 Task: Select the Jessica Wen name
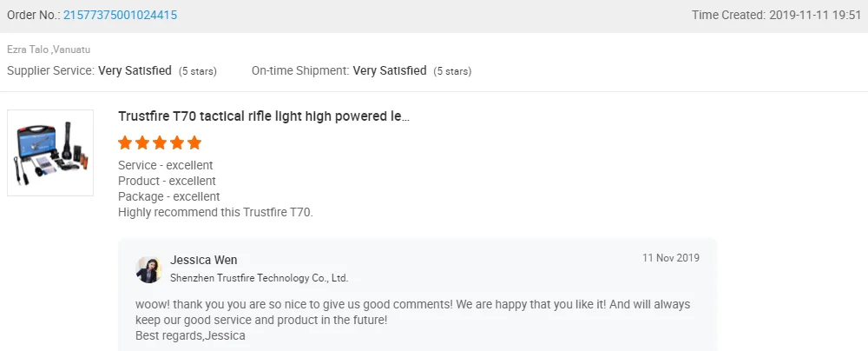(x=204, y=260)
